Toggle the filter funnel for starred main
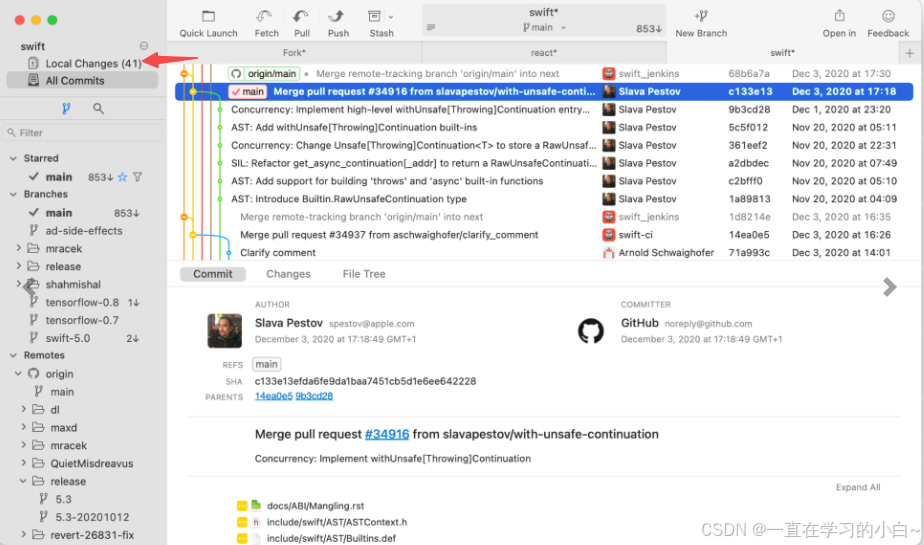The height and width of the screenshot is (545, 924). tap(137, 177)
